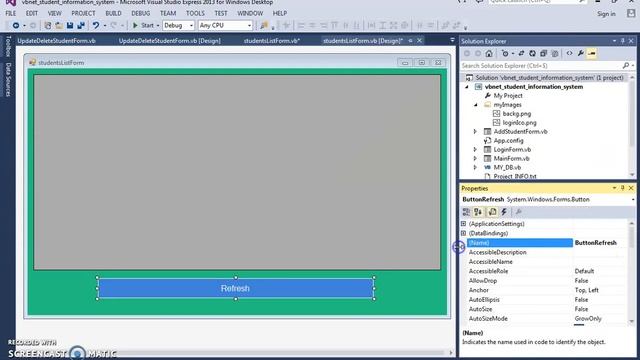This screenshot has width=640, height=360.
Task: Expand LoginForm.vb node
Action: coord(475,149)
